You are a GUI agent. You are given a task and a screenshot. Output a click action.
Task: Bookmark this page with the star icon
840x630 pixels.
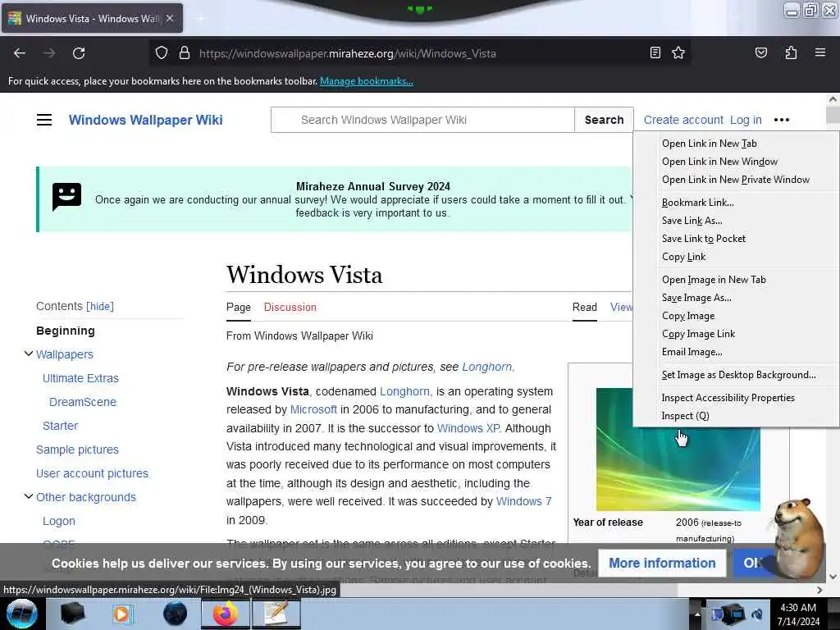pyautogui.click(x=678, y=52)
